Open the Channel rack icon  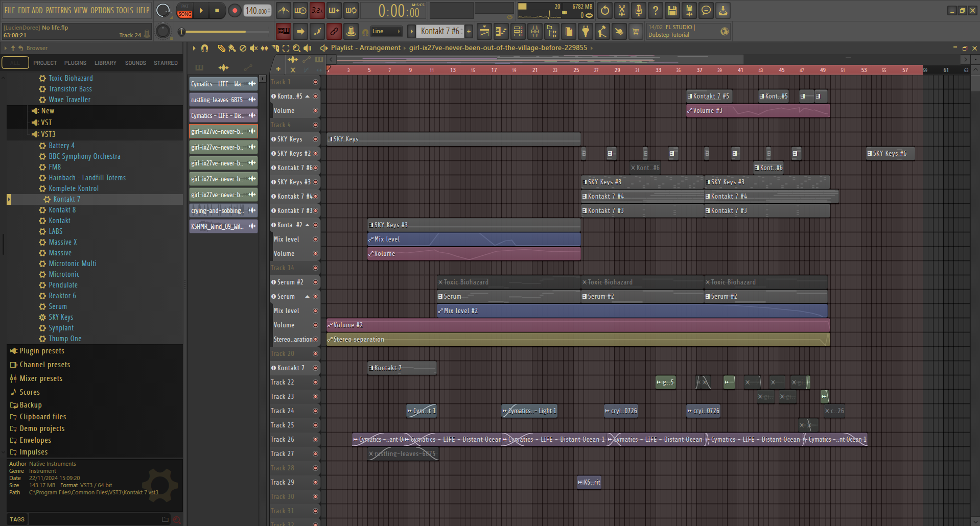pyautogui.click(x=518, y=32)
